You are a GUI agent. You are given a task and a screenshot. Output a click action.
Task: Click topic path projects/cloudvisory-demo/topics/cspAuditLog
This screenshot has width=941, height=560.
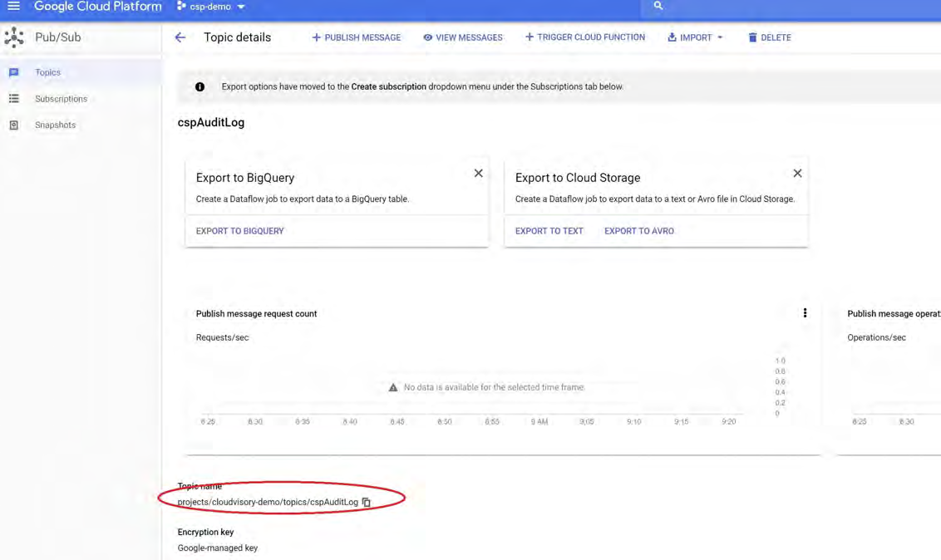(x=268, y=503)
